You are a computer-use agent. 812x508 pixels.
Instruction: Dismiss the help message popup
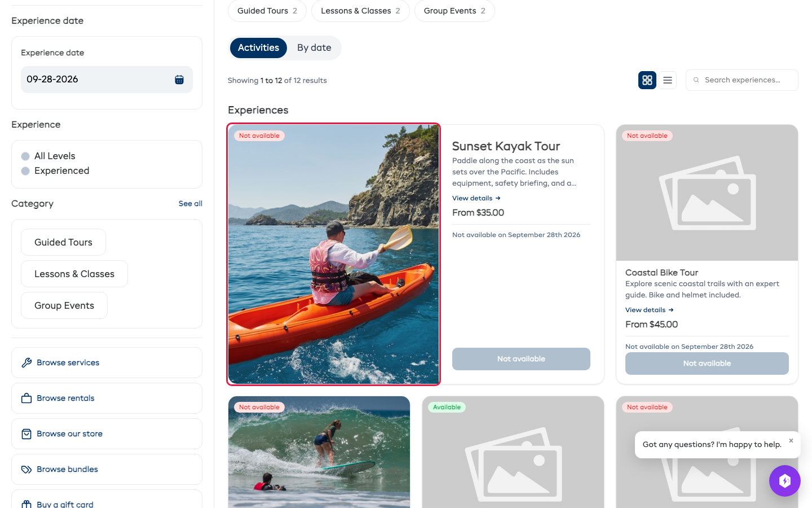[791, 441]
